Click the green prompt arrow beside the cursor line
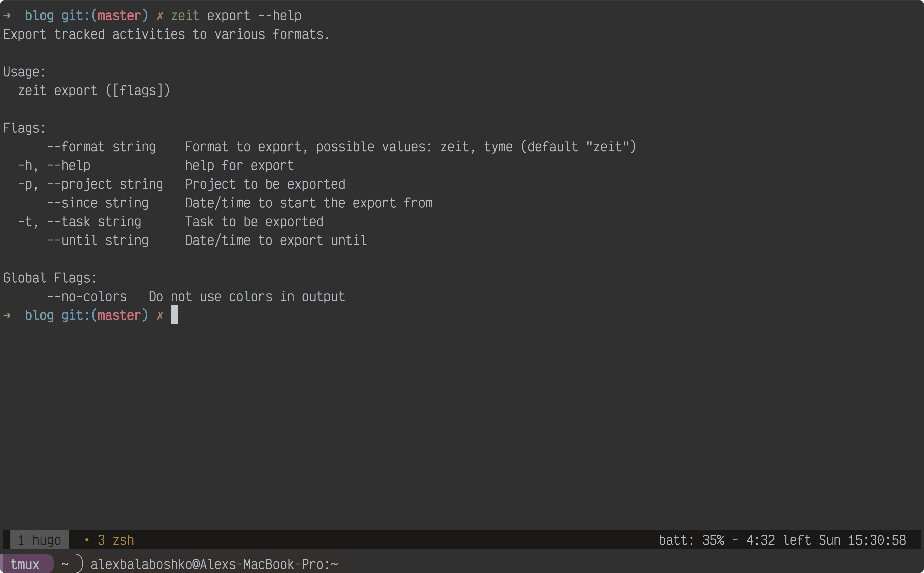The width and height of the screenshot is (924, 573). [7, 315]
